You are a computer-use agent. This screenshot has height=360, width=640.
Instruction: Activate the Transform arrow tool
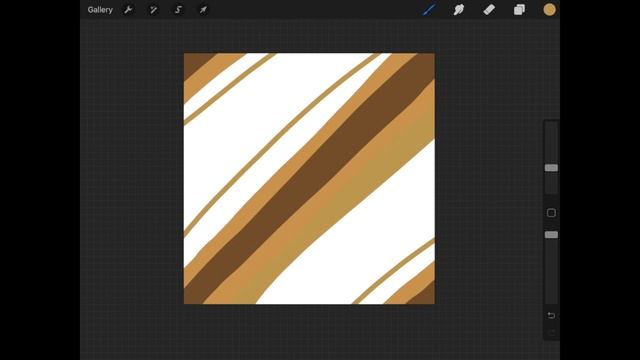click(x=203, y=10)
